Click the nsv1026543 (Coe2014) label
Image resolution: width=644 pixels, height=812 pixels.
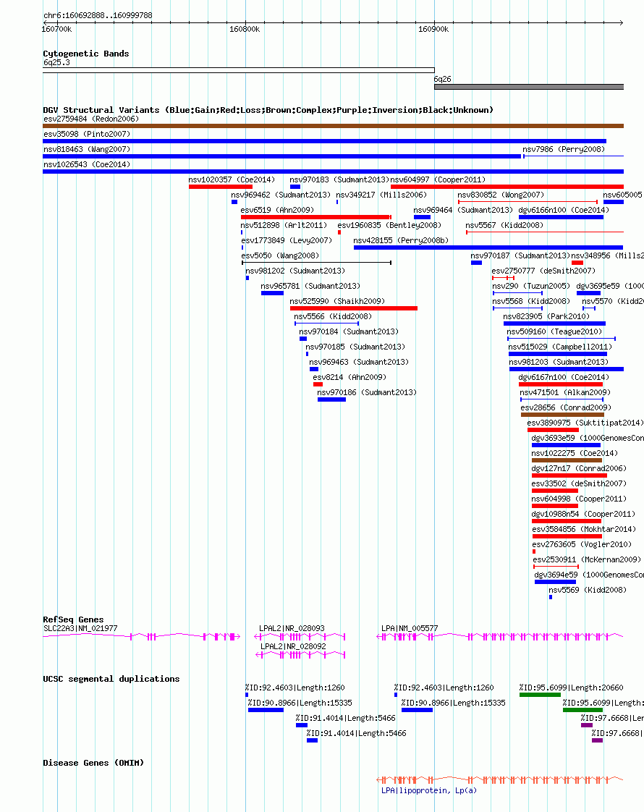(x=87, y=164)
